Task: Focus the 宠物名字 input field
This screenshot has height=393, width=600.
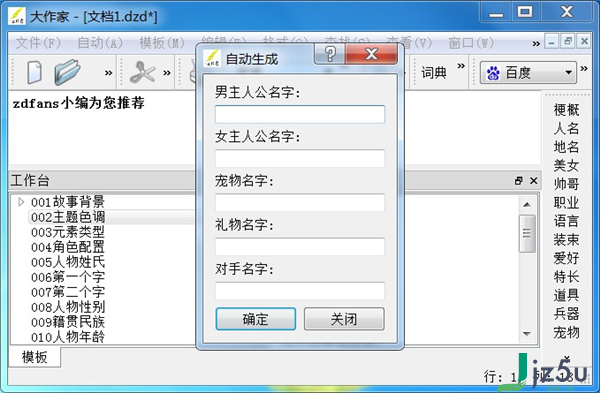Action: click(x=300, y=202)
